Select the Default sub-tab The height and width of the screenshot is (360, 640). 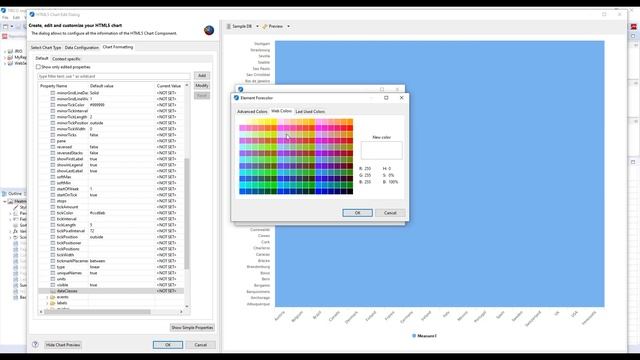coord(42,58)
